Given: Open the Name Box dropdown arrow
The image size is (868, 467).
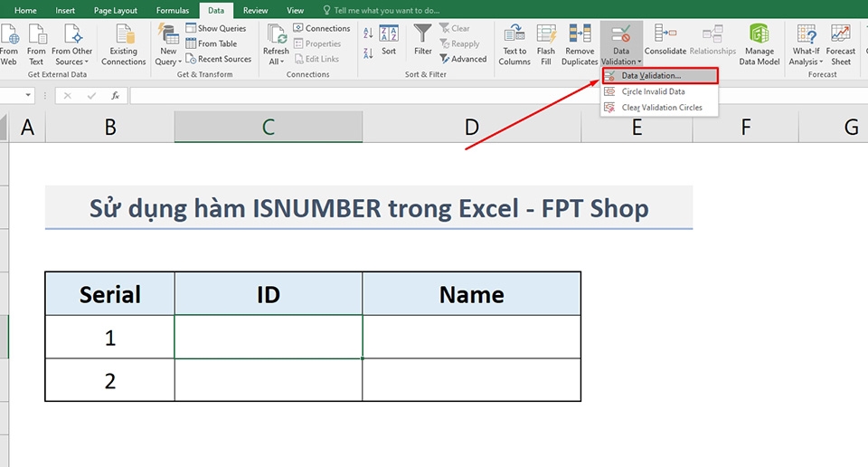Looking at the screenshot, I should click(x=28, y=95).
